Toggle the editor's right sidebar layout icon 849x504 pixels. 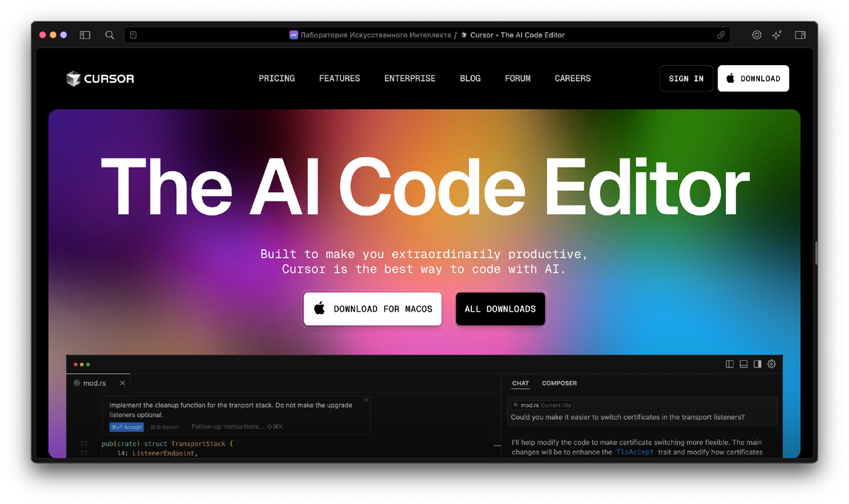click(x=758, y=364)
